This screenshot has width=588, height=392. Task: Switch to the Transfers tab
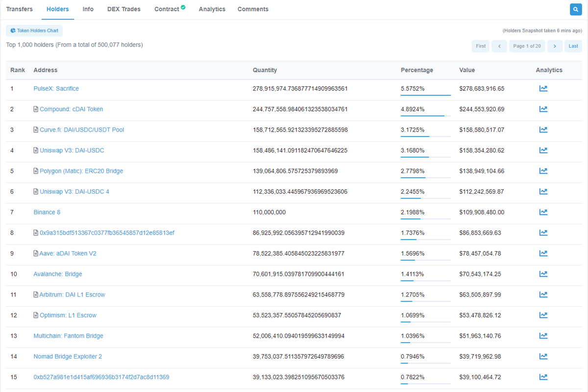tap(20, 9)
